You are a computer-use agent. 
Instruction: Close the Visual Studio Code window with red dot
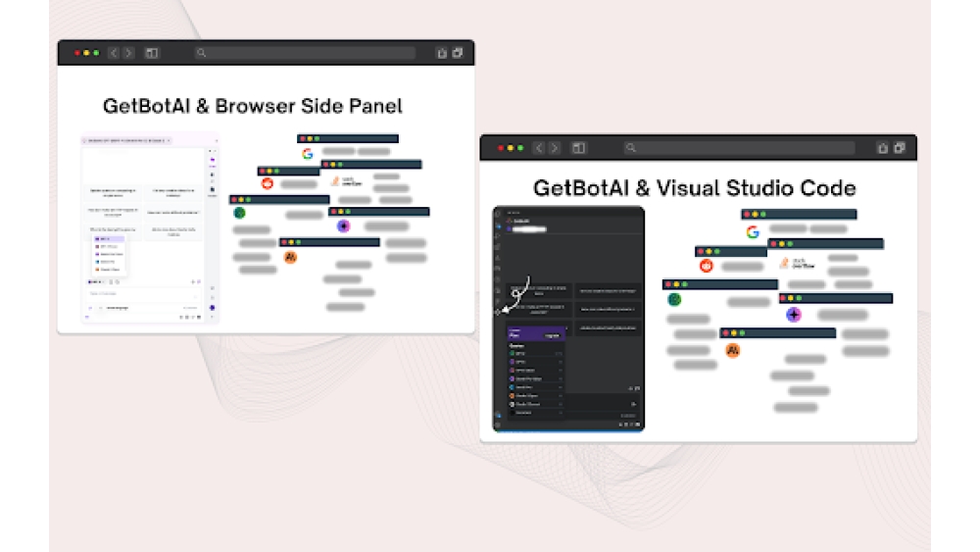[501, 148]
